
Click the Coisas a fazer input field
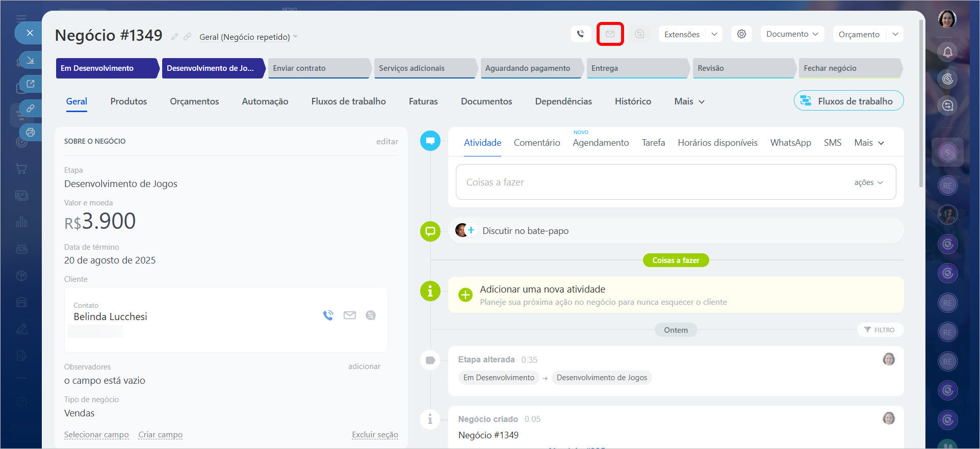(x=648, y=182)
